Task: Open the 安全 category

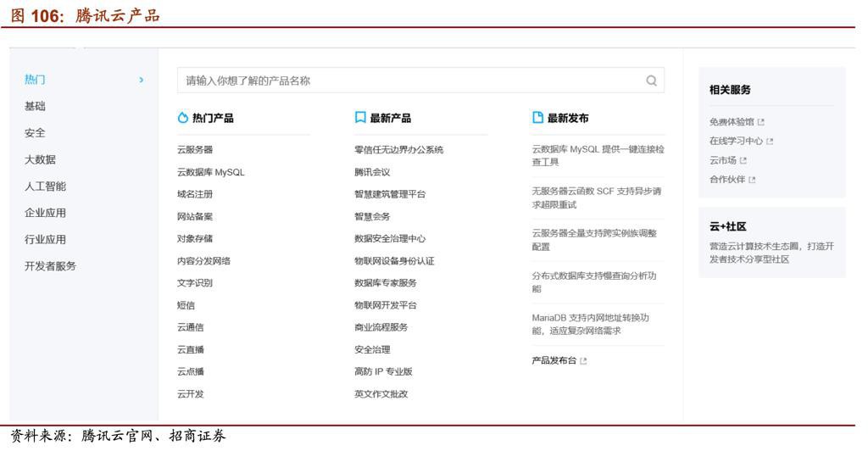Action: coord(35,133)
